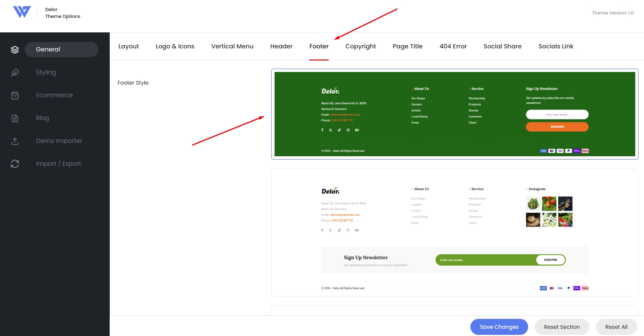Image resolution: width=644 pixels, height=336 pixels.
Task: Select the green footer style thumbnail
Action: point(455,114)
